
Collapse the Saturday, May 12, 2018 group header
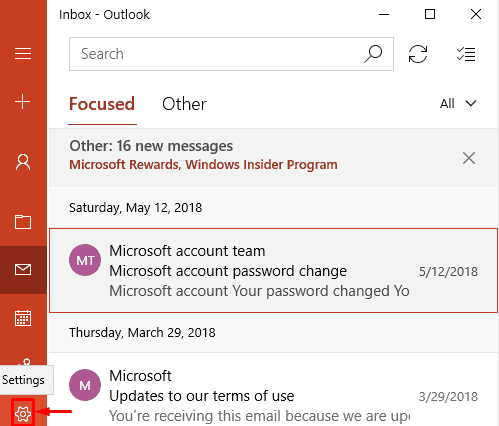click(273, 208)
